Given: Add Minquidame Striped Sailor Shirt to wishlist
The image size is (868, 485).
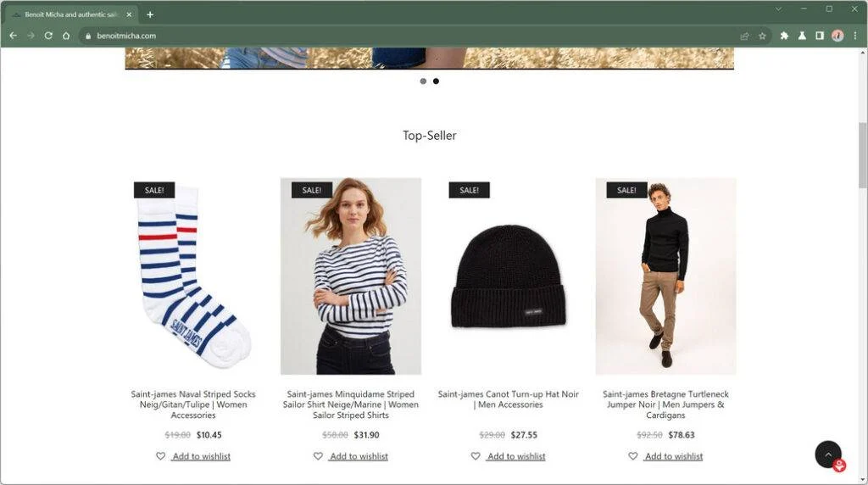Looking at the screenshot, I should [359, 456].
